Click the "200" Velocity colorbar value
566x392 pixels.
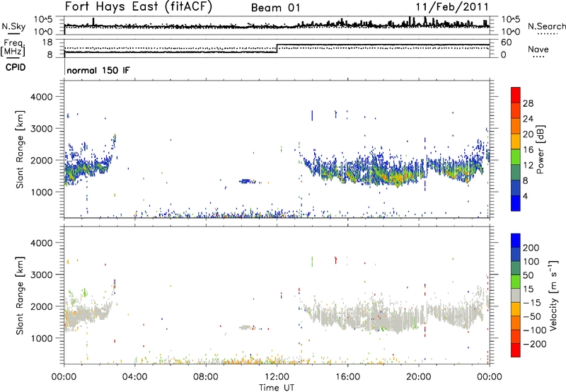pyautogui.click(x=531, y=248)
